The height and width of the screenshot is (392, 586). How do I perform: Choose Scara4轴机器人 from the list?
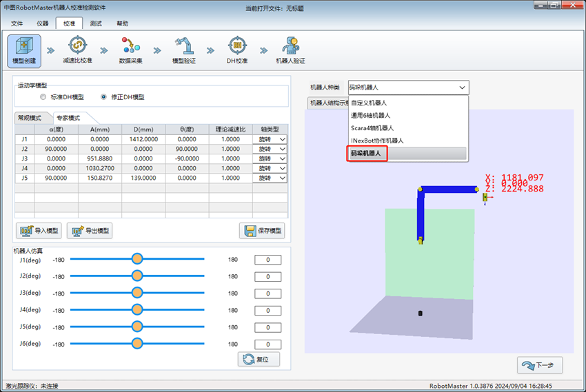372,127
